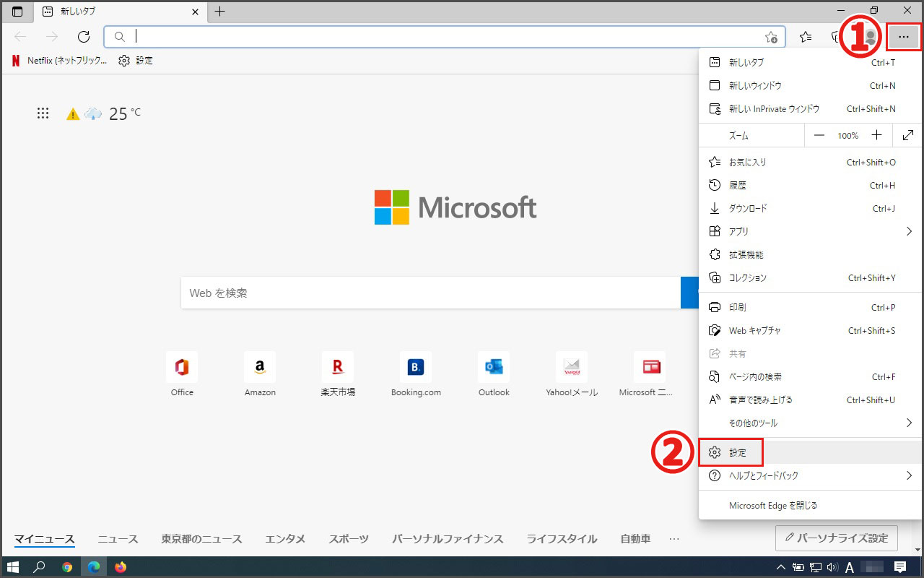924x578 pixels.
Task: Switch to マイニュース tab
Action: coord(45,539)
